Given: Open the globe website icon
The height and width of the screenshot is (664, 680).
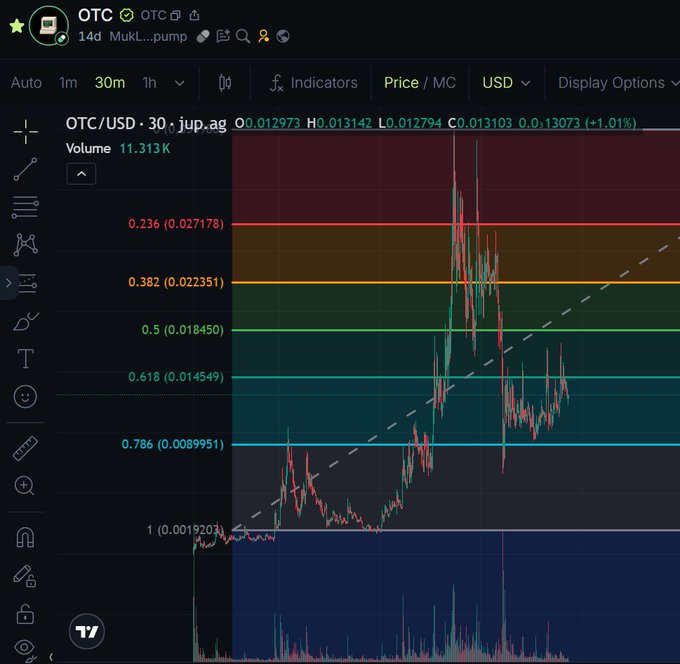Looking at the screenshot, I should pyautogui.click(x=283, y=36).
